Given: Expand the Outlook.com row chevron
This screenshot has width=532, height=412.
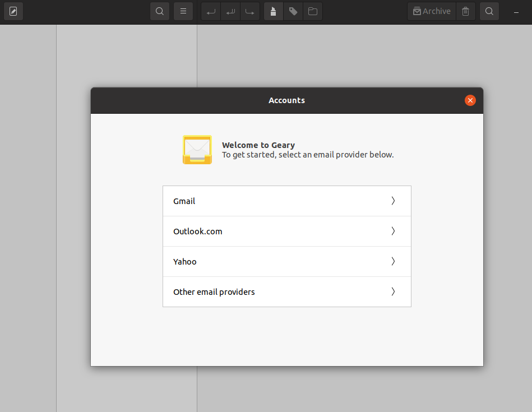Looking at the screenshot, I should click(393, 232).
